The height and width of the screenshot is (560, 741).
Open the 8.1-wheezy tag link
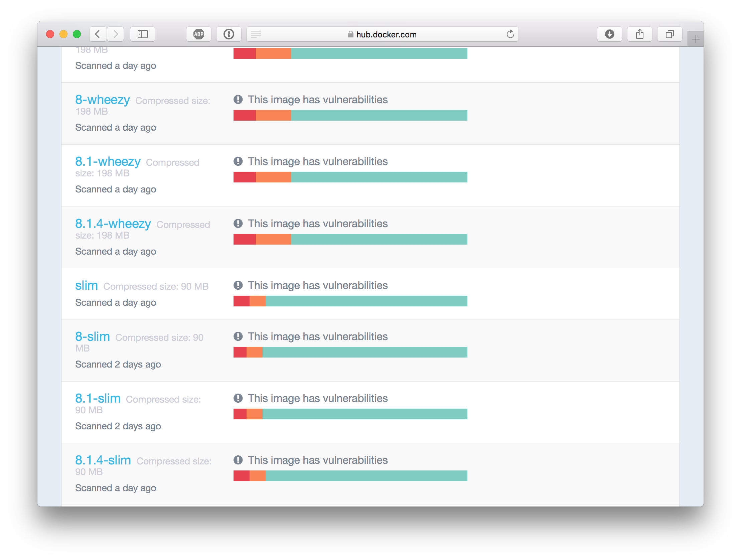[x=108, y=161]
